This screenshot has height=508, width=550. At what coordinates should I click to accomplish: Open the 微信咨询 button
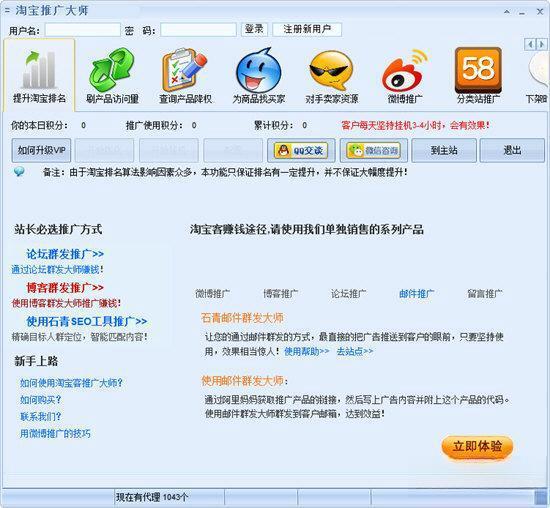coord(374,151)
